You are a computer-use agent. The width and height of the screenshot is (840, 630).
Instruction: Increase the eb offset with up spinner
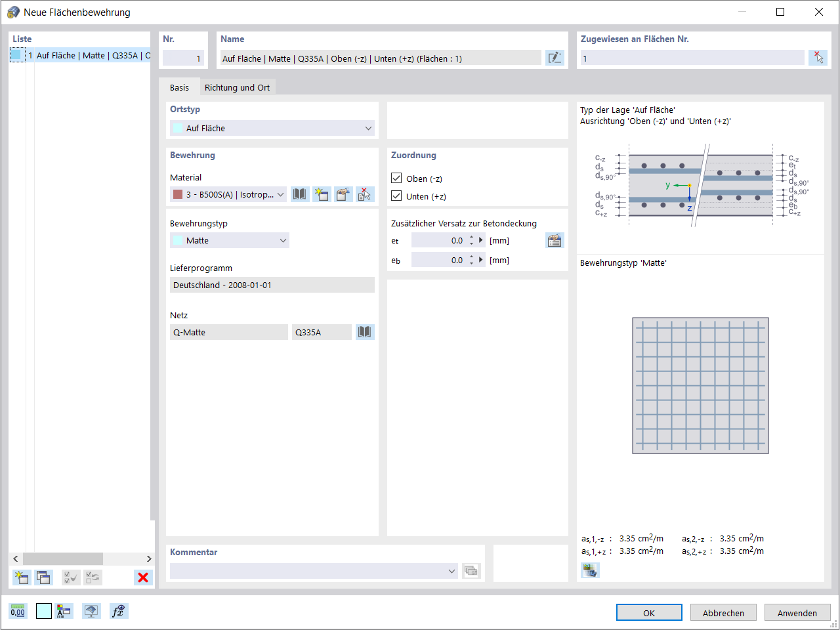[x=471, y=257]
